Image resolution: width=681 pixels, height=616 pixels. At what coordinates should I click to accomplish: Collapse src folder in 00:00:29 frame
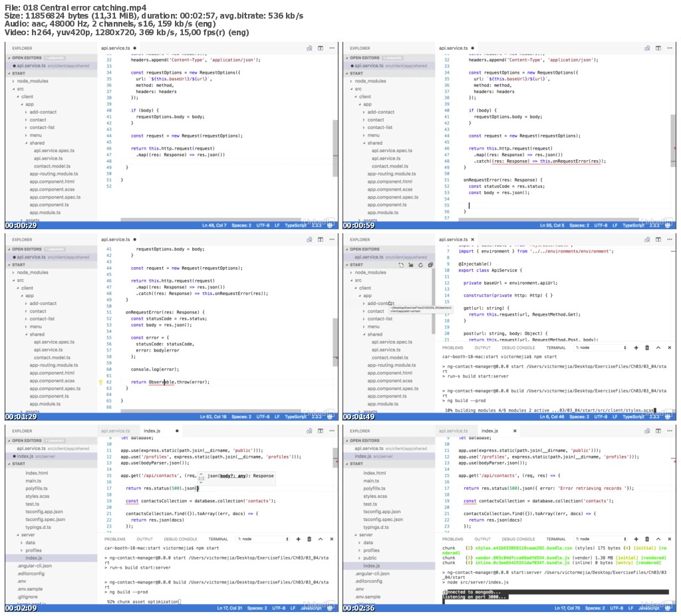[13, 89]
